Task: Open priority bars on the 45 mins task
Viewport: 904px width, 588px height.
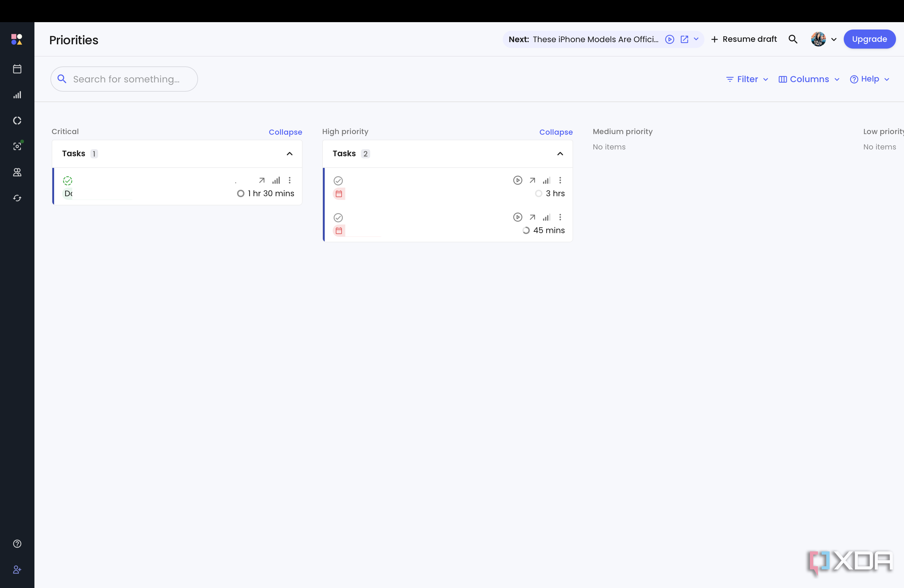Action: [546, 217]
